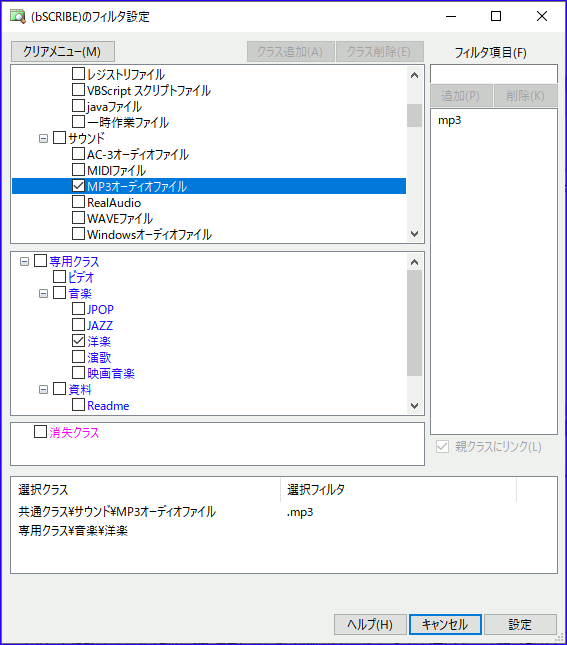Screen dimensions: 567x645
Task: Click the クラス削除(E) button
Action: tap(380, 52)
